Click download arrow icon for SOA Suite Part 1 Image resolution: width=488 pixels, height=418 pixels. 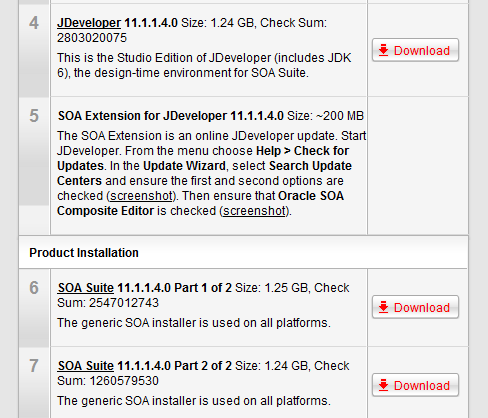383,307
